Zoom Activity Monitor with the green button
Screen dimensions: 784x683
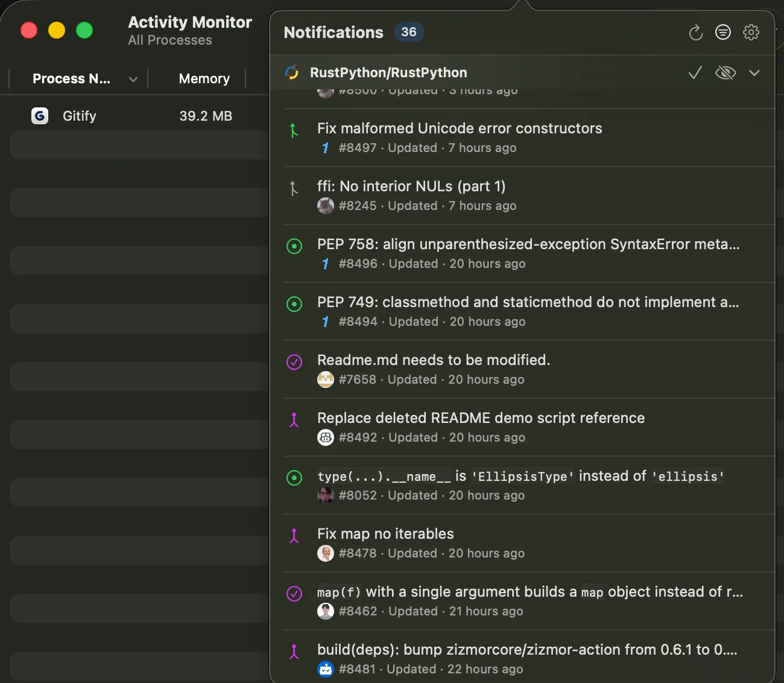click(x=84, y=30)
